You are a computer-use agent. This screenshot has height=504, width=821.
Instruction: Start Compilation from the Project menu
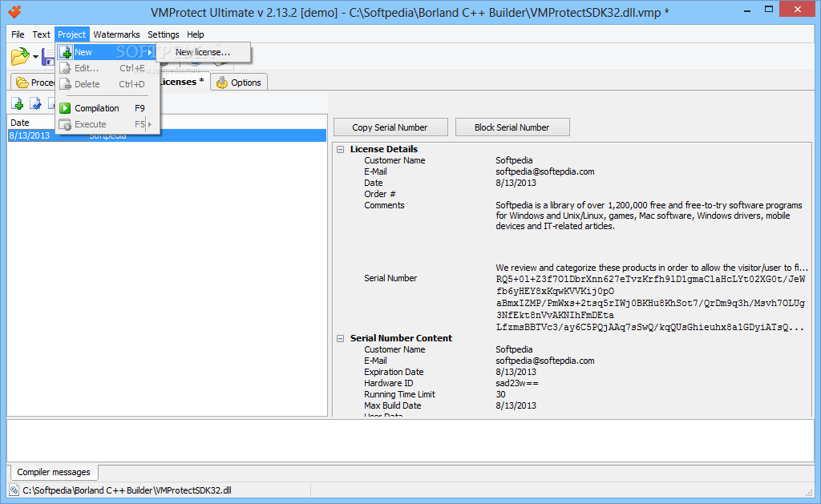(x=107, y=108)
